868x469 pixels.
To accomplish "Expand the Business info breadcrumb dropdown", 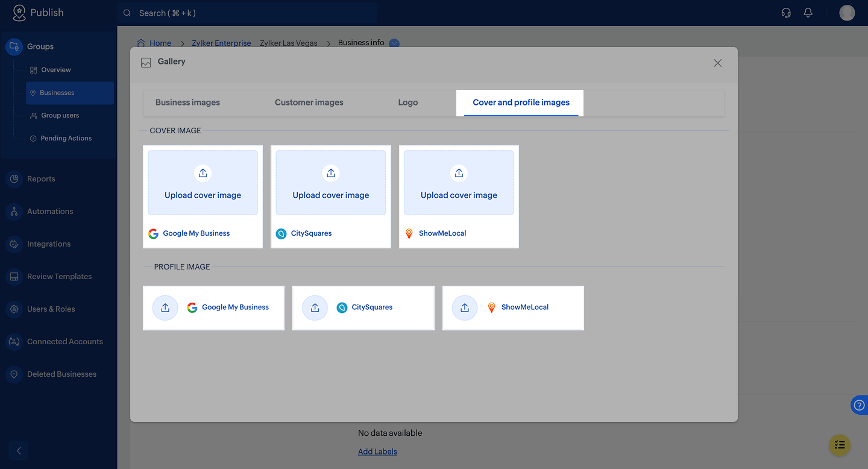I will click(x=394, y=43).
